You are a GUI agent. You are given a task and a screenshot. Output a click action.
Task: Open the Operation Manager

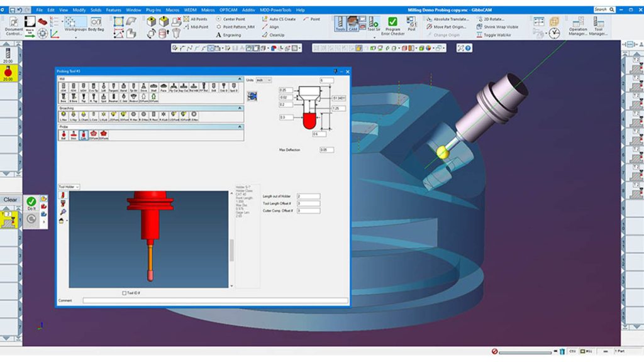(578, 26)
